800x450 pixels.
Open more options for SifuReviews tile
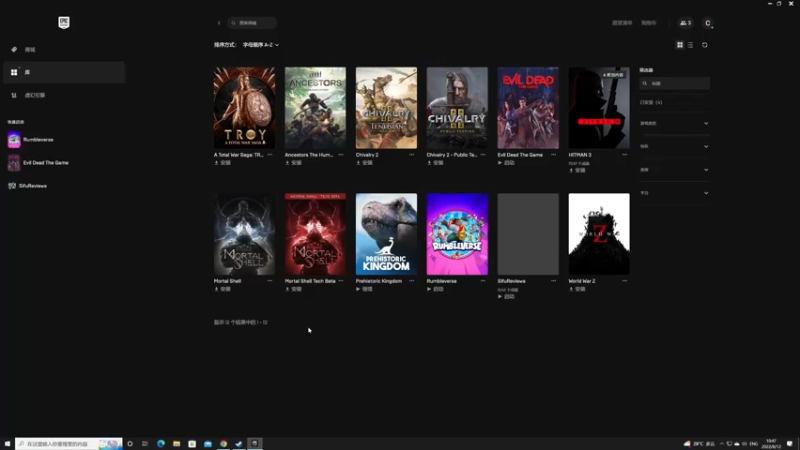tap(554, 281)
